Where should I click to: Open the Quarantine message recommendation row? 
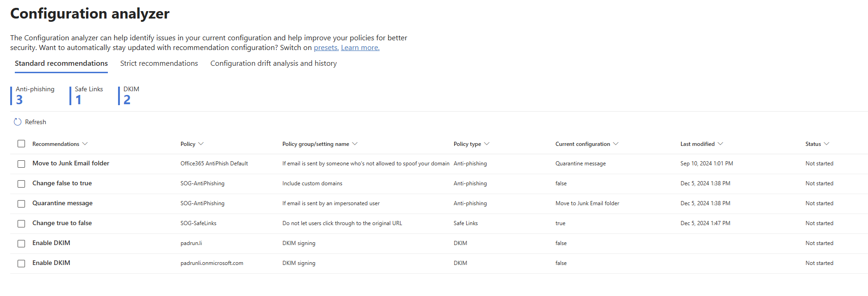click(x=62, y=203)
